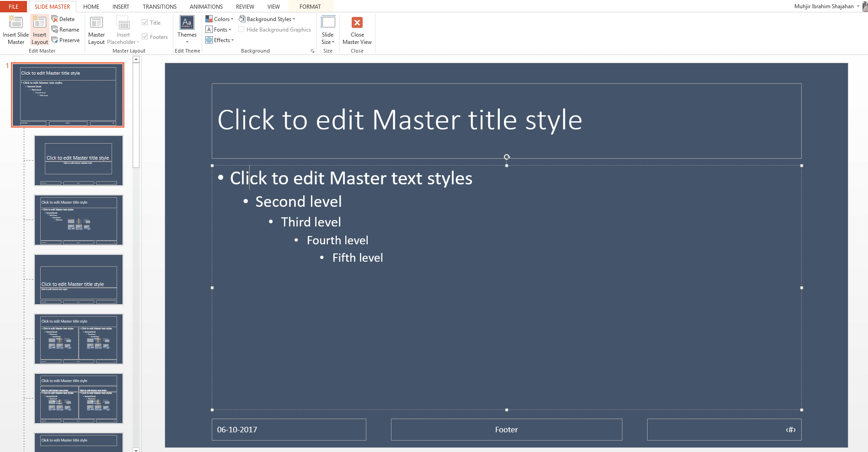Select the Title Slide layout thumbnail
Viewport: 868px width, 452px height.
click(79, 161)
